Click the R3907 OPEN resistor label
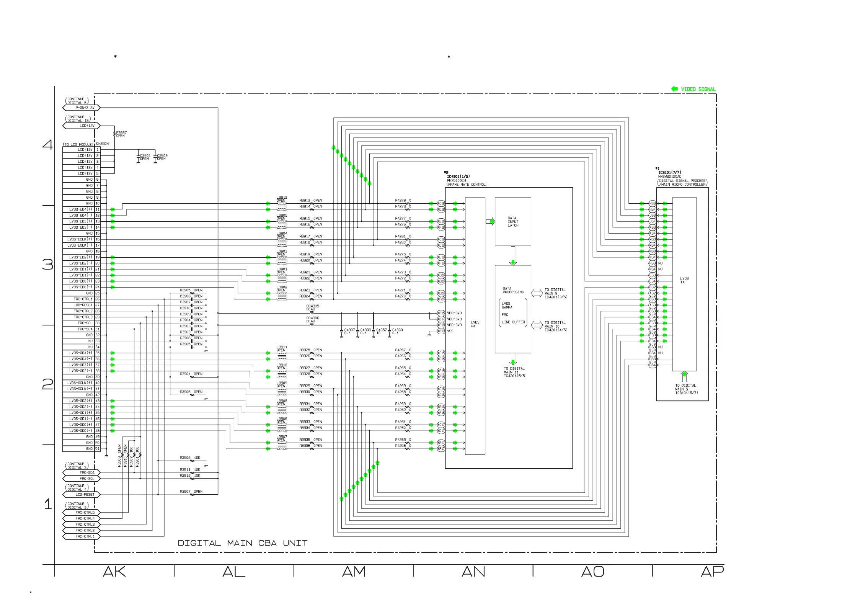 pyautogui.click(x=191, y=491)
